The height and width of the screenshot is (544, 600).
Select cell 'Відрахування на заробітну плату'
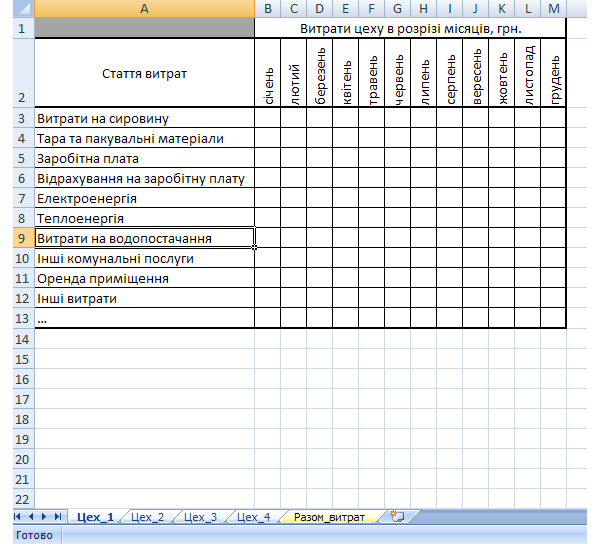[x=144, y=178]
